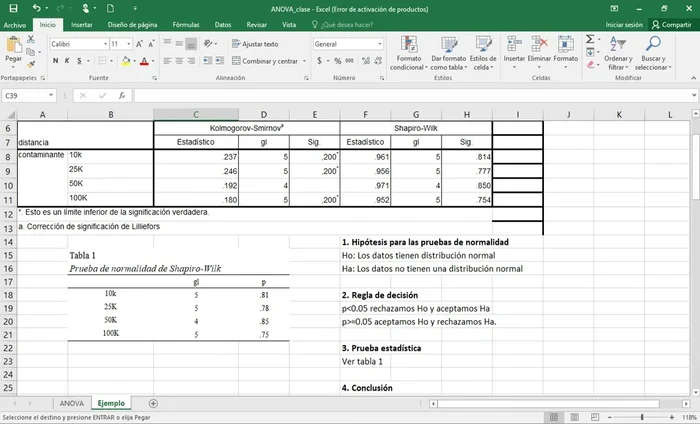
Task: Add a new sheet with plus icon
Action: point(153,403)
